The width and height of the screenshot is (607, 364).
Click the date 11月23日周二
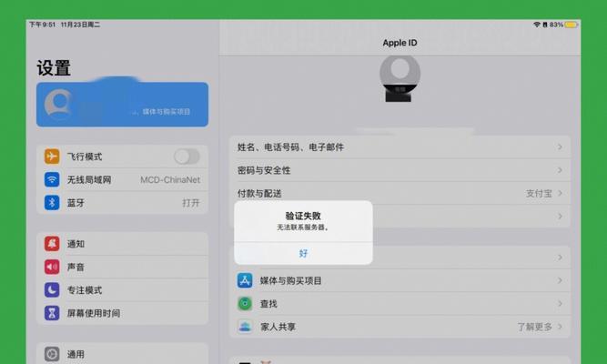(x=80, y=25)
